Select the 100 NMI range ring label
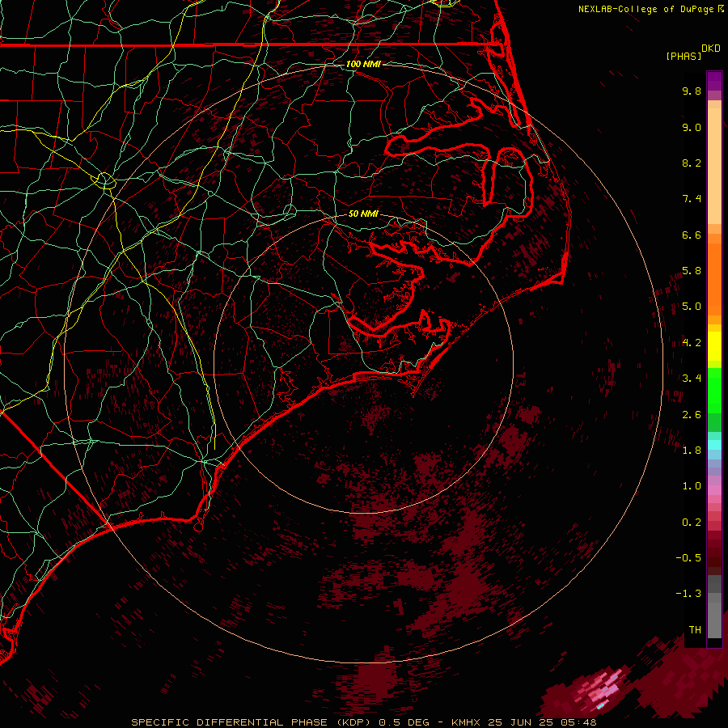This screenshot has height=728, width=728. 363,64
